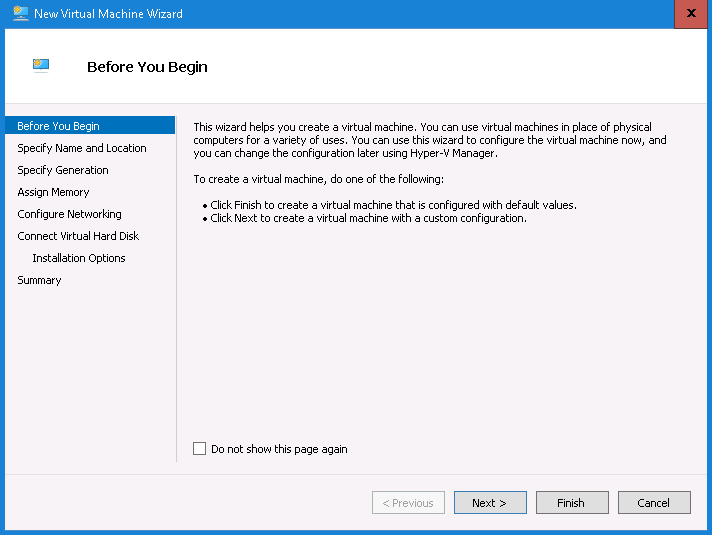
Task: Jump to the 'Summary' step
Action: 39,280
